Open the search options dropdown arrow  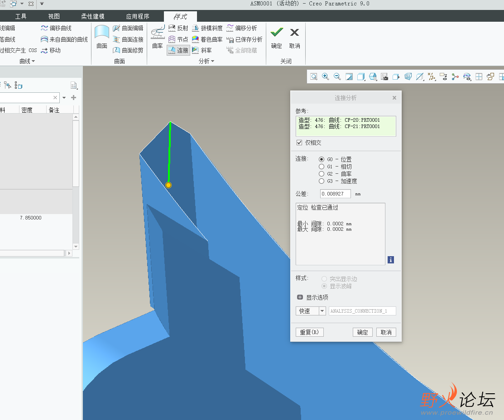coord(64,97)
